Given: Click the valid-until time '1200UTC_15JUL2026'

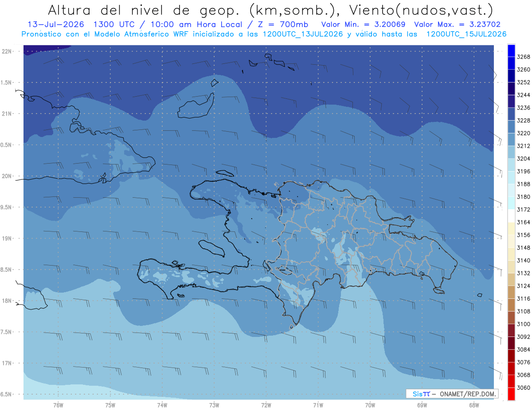Looking at the screenshot, I should coord(466,34).
